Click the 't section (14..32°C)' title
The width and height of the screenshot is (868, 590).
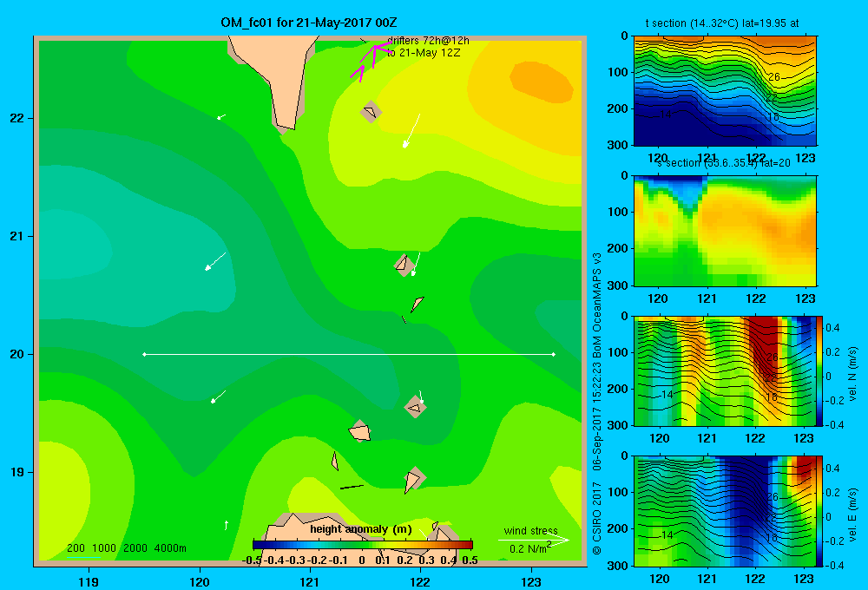point(722,23)
